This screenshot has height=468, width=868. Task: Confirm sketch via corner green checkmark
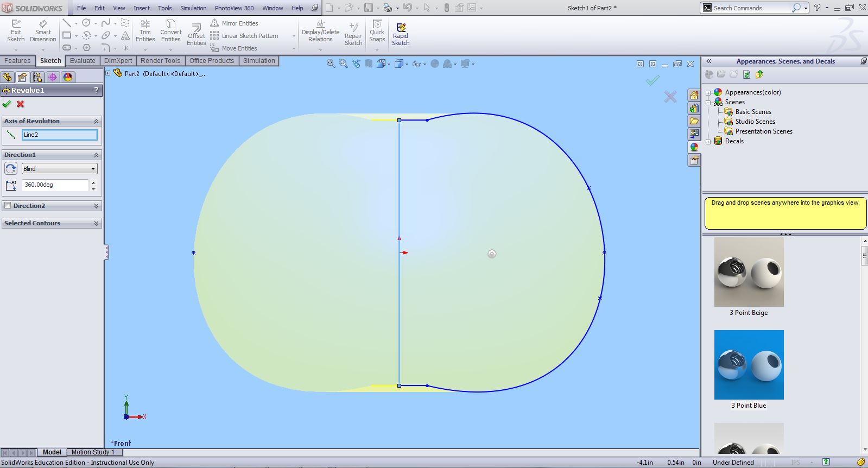[x=652, y=80]
